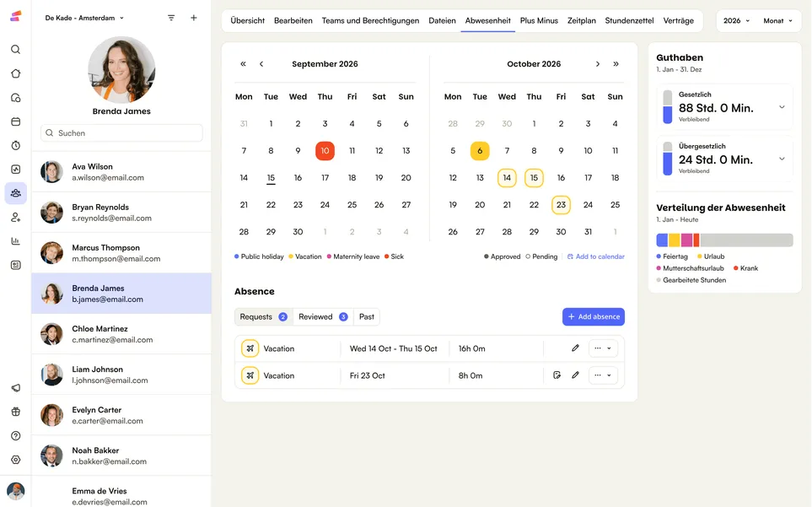
Task: Jump forward with double right arrows
Action: pyautogui.click(x=616, y=64)
